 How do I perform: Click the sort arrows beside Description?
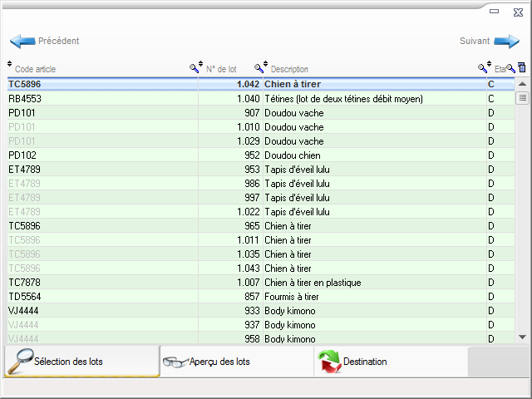tap(265, 66)
